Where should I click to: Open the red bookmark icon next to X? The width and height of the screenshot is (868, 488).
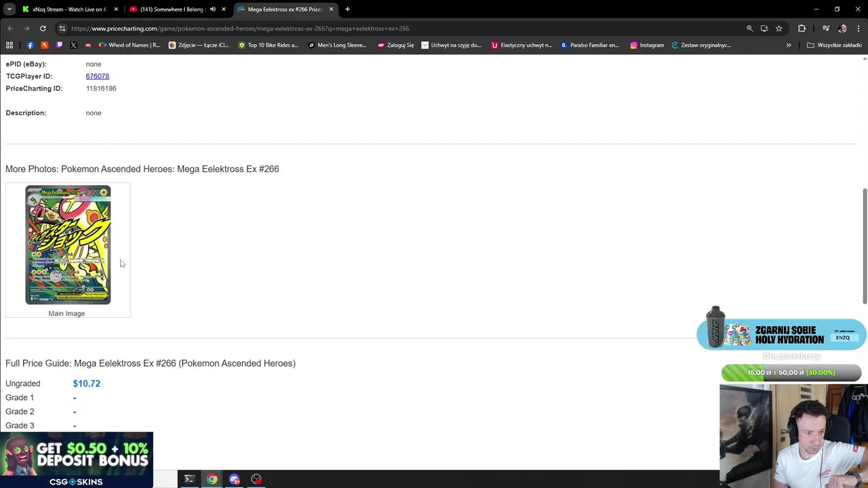pos(87,45)
